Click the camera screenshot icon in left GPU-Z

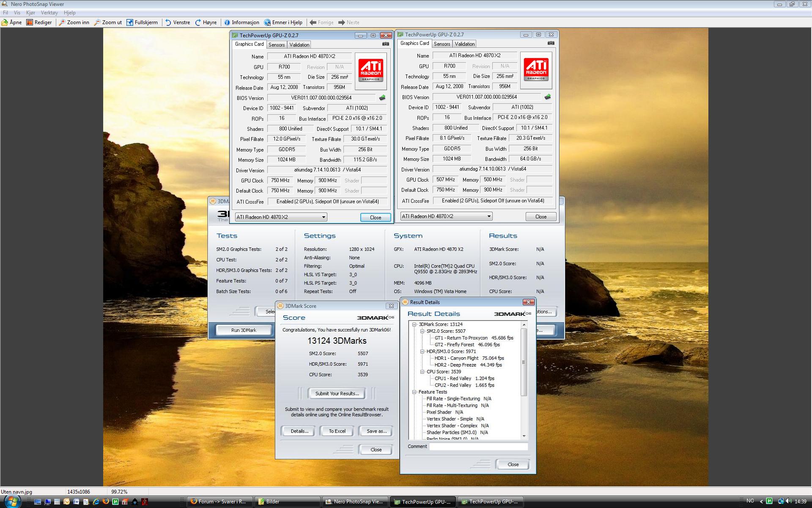point(385,44)
